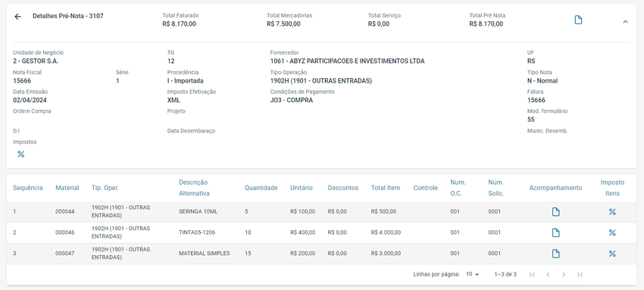Sort by Unitário column header
Image resolution: width=644 pixels, height=290 pixels.
click(301, 188)
